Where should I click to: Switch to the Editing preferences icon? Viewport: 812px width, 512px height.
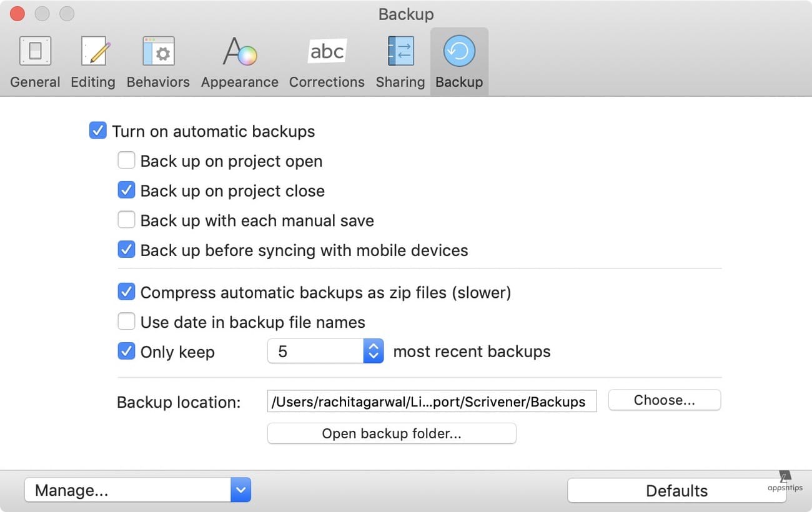(x=92, y=51)
